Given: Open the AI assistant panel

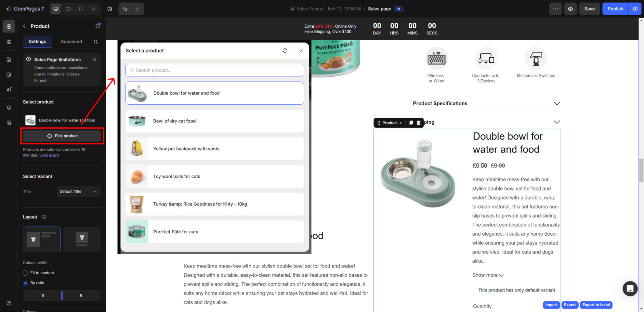Looking at the screenshot, I should (x=9, y=89).
